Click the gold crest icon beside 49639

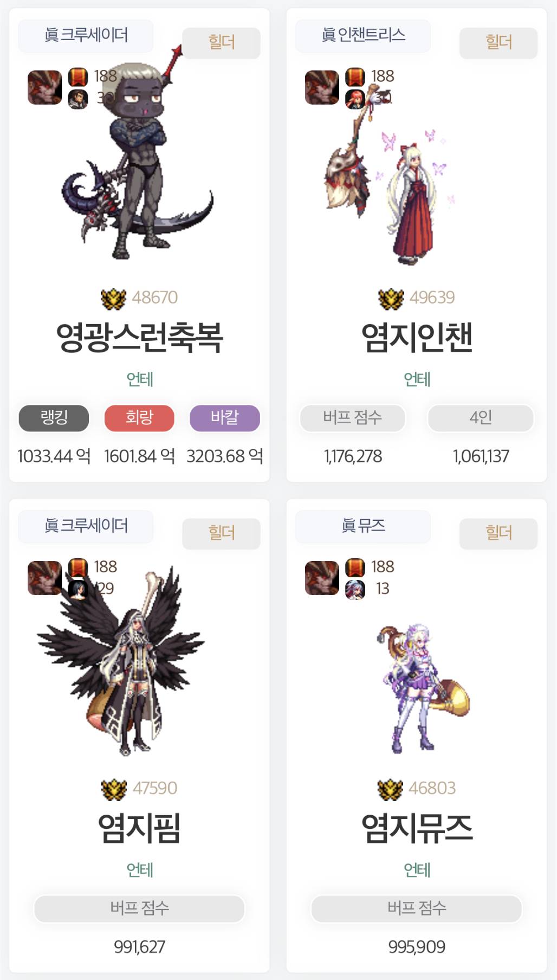click(391, 299)
